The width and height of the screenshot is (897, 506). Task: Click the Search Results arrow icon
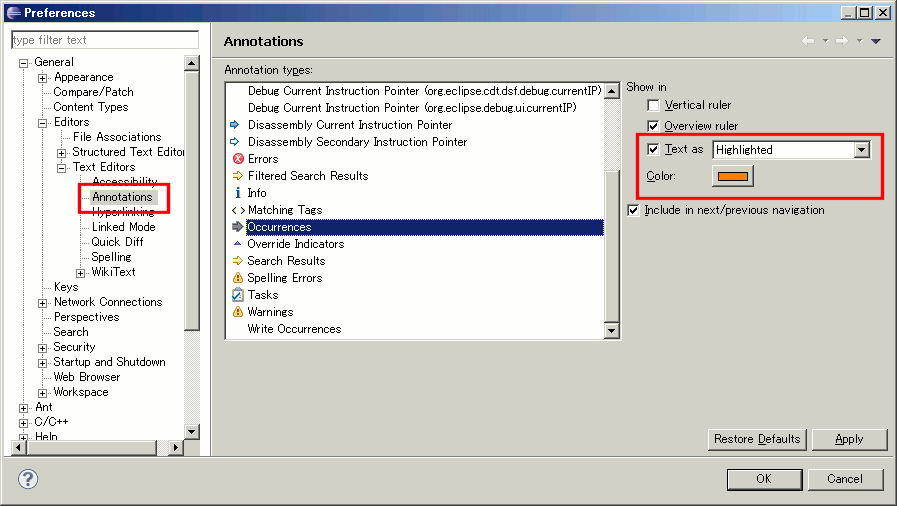237,261
